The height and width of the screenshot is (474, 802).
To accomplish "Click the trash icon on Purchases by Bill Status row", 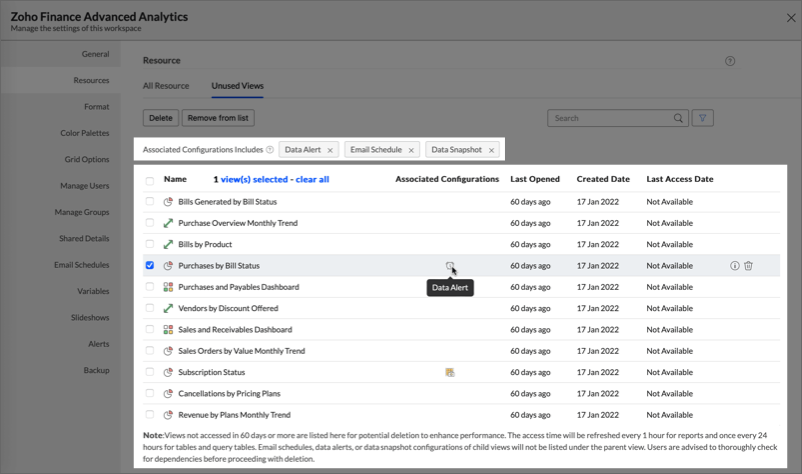I will coord(748,266).
